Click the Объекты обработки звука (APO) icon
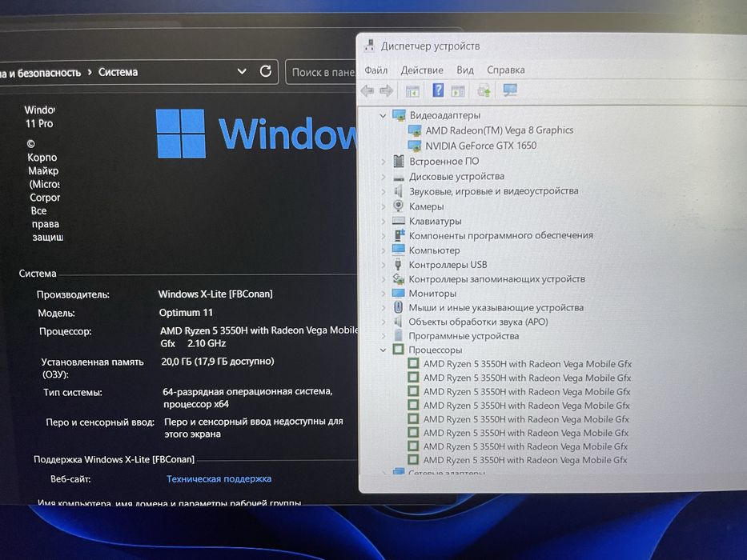 [x=398, y=322]
